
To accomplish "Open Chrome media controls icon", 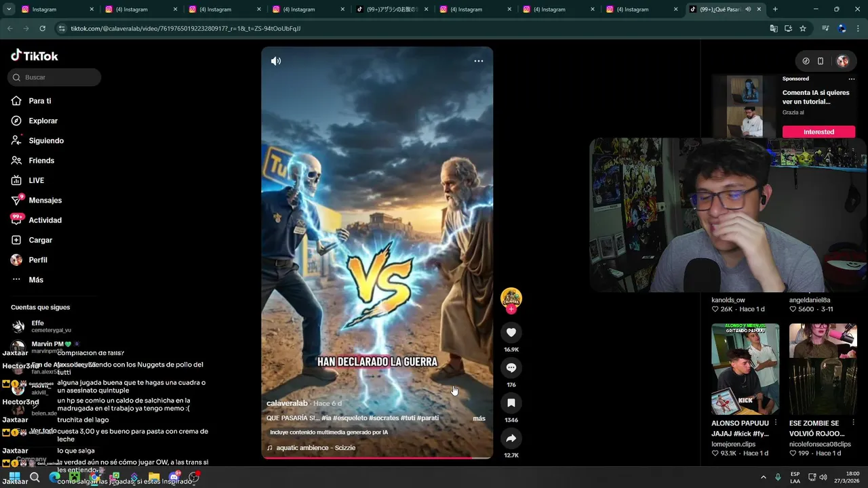I will [825, 28].
